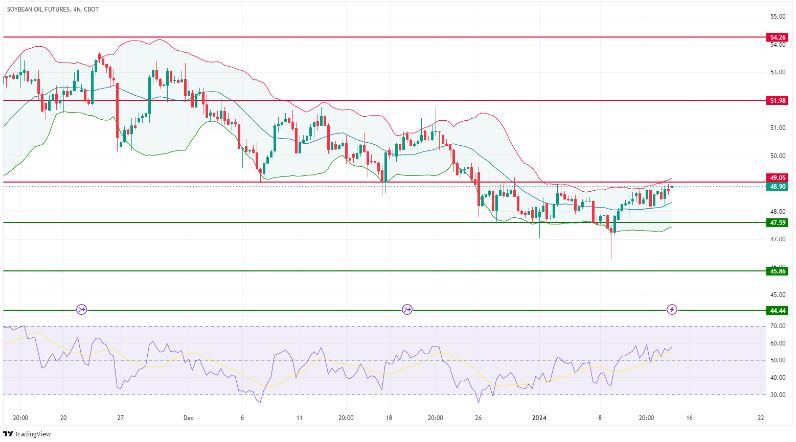Image resolution: width=796 pixels, height=442 pixels.
Task: Click the Dec label on the time axis
Action: [188, 416]
